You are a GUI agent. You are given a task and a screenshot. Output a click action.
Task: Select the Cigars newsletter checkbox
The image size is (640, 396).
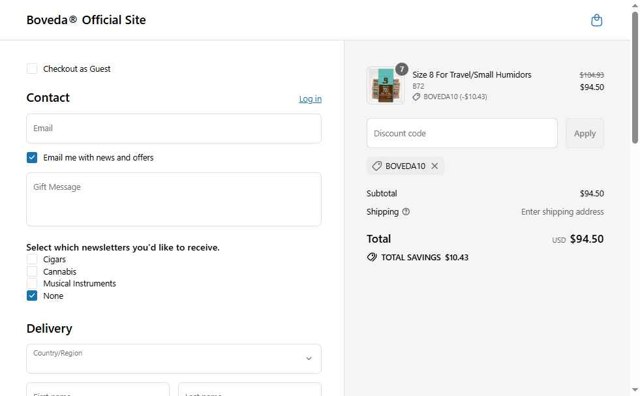(x=32, y=259)
